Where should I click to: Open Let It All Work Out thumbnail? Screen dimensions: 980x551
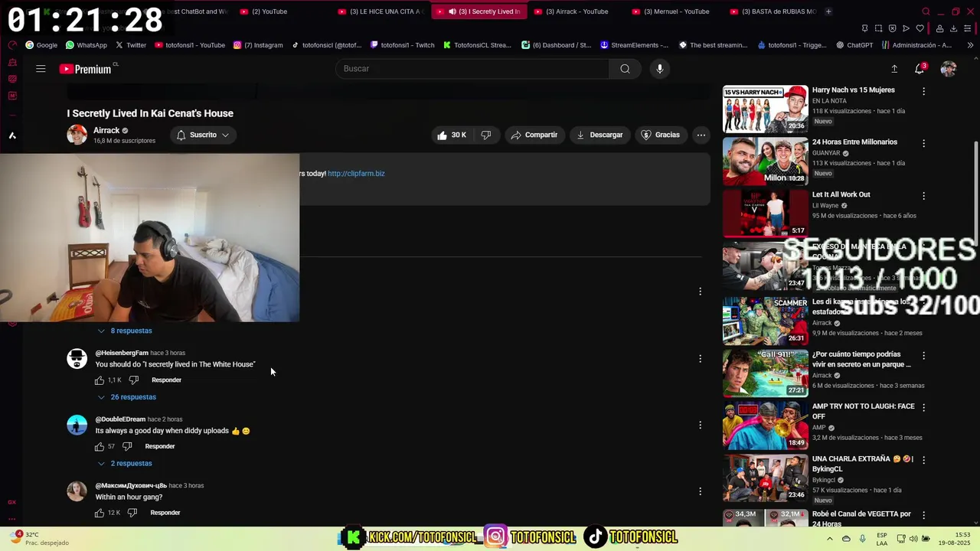[x=765, y=214]
